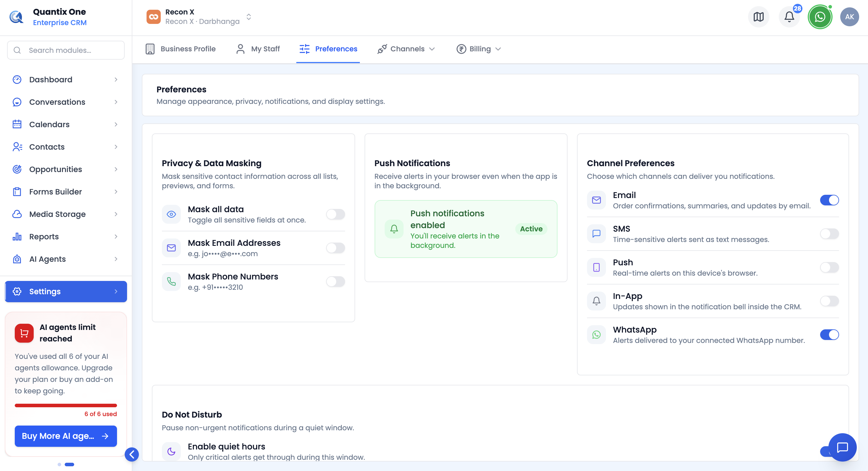Open the floating chat bubble button
The image size is (868, 471).
coord(842,447)
